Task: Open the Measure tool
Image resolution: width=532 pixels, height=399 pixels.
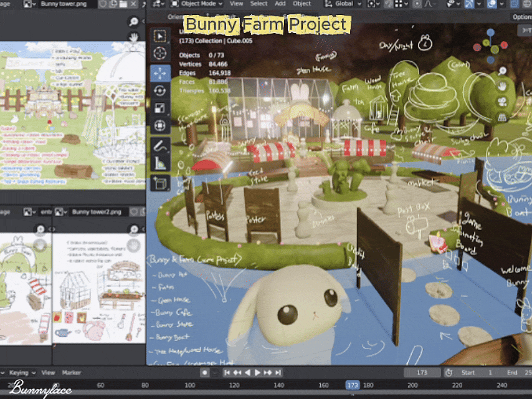Action: (161, 161)
